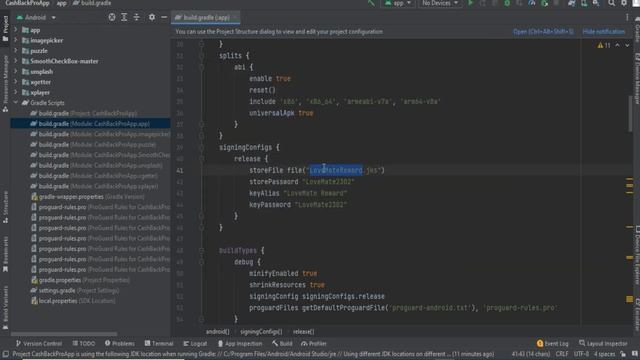
Task: Click UTF-8 encoding in status bar
Action: (581, 354)
